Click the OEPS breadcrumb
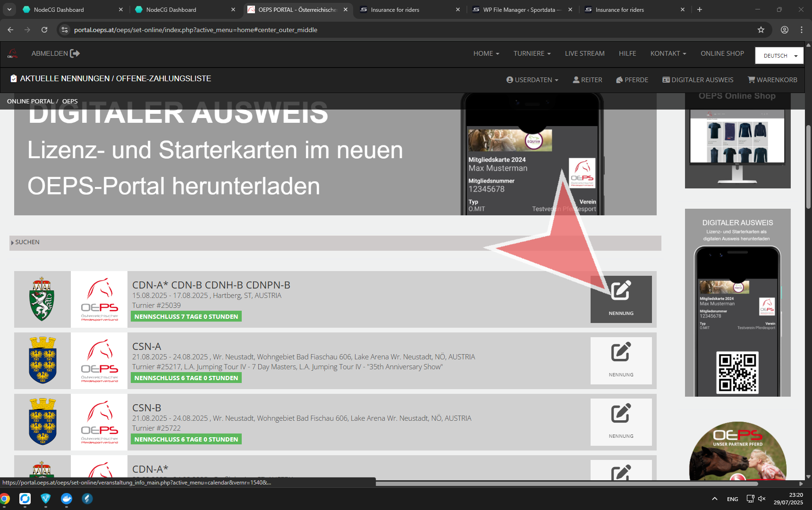Viewport: 812px width, 510px height. 70,101
